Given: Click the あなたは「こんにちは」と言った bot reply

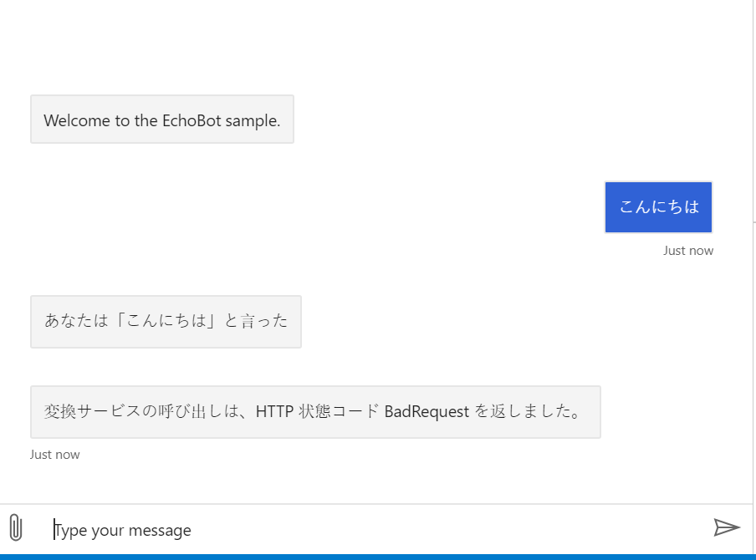Looking at the screenshot, I should point(166,322).
